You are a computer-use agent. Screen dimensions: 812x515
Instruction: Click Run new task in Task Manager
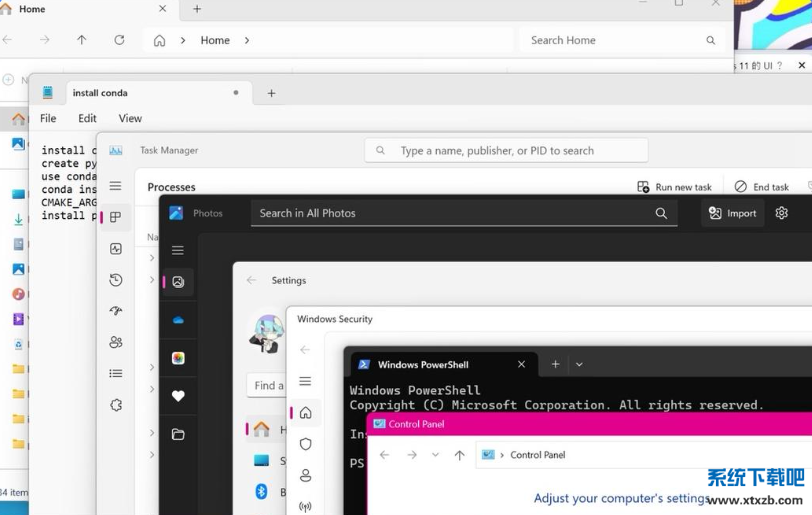click(x=675, y=187)
